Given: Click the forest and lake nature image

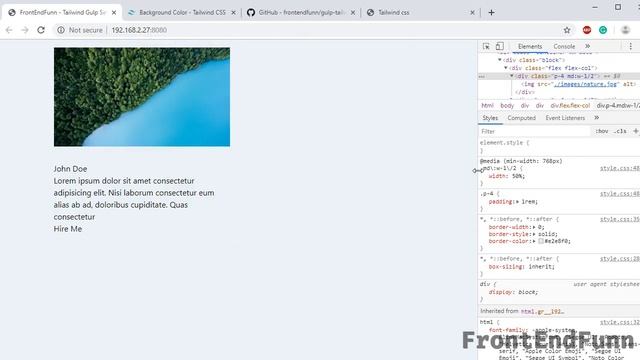Looking at the screenshot, I should coord(142,97).
